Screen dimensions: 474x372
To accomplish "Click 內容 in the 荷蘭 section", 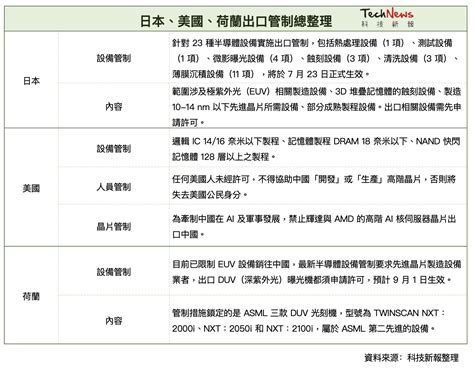I will [114, 321].
